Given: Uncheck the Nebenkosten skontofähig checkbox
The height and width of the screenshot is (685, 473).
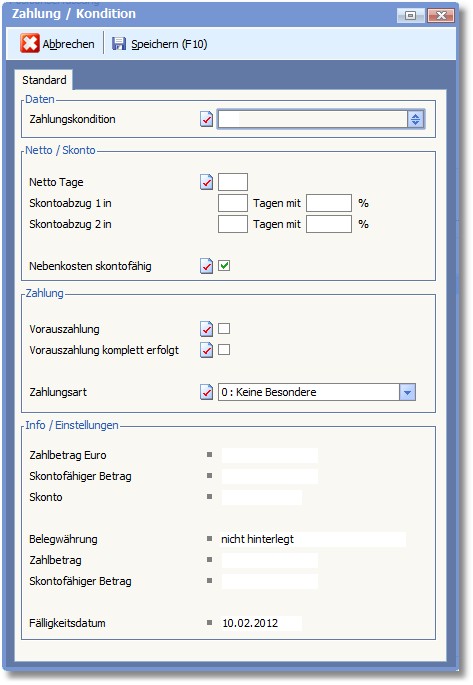Looking at the screenshot, I should tap(224, 266).
